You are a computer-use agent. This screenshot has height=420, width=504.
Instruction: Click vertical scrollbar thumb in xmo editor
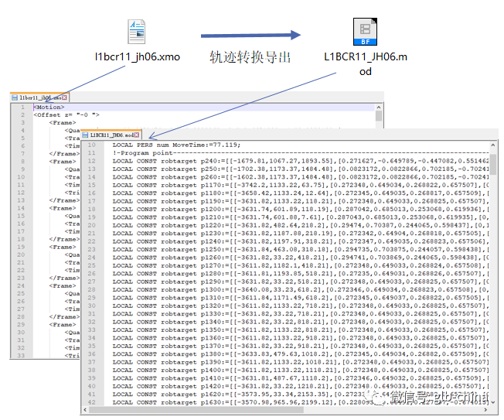point(379,116)
